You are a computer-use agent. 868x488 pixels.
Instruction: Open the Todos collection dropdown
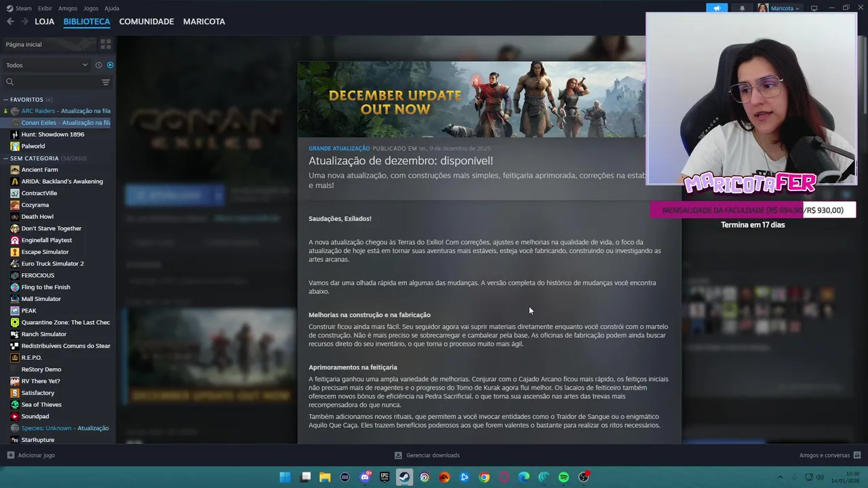click(47, 65)
